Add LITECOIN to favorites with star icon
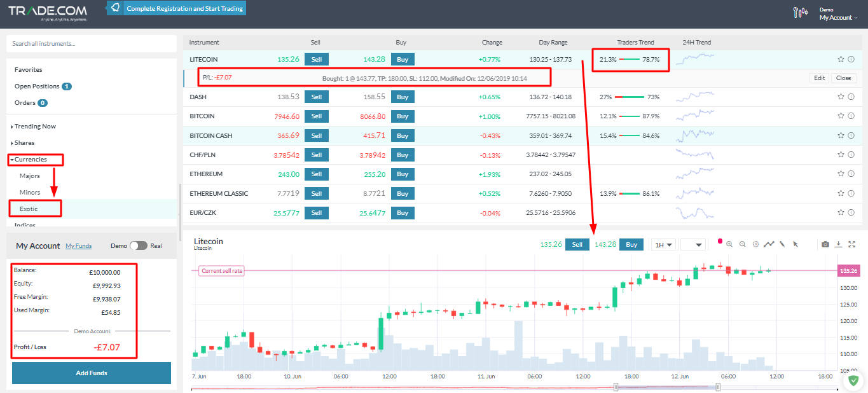Screen dimensions: 868x393 pos(841,59)
